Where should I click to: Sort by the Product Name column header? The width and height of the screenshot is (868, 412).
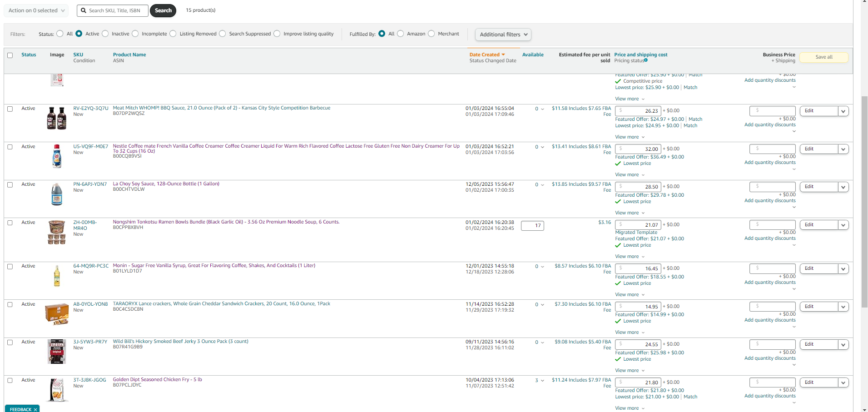[129, 55]
